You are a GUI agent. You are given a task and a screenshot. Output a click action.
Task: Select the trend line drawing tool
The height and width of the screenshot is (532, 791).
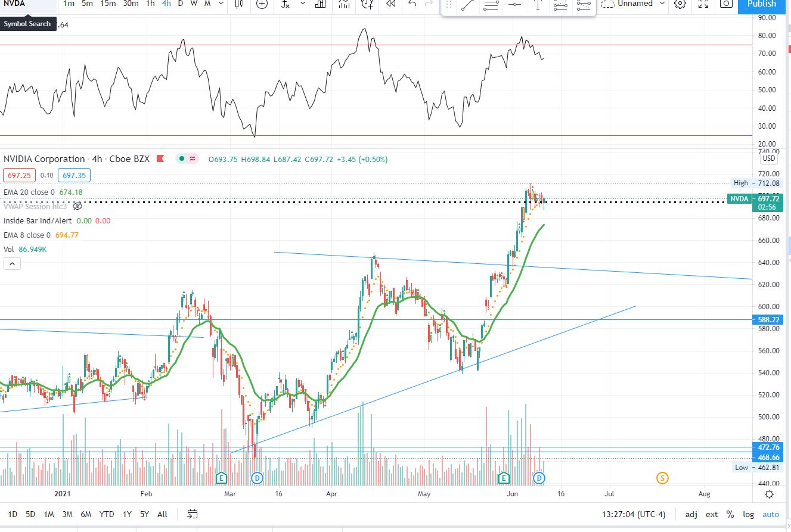click(468, 4)
